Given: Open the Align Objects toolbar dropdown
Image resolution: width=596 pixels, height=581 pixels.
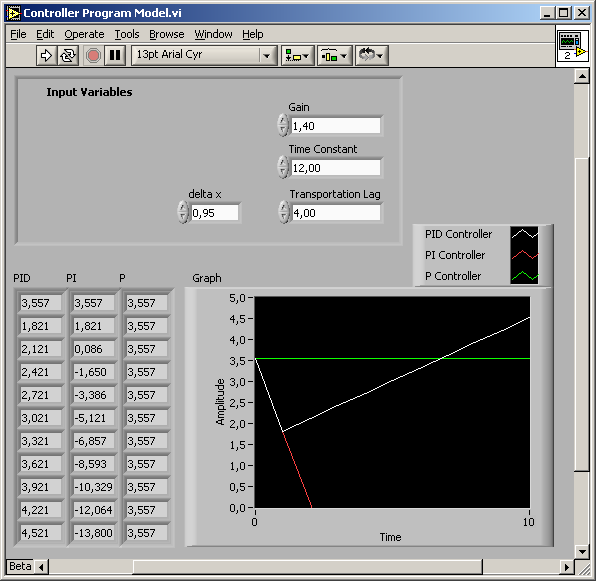Looking at the screenshot, I should [297, 55].
